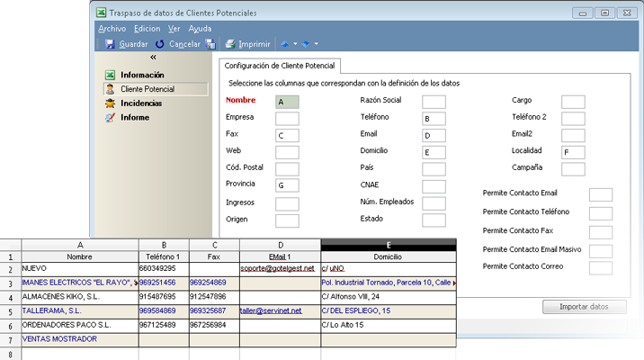Open dropdown next to the down arrow
Screen dimensions: 644x360
pos(317,44)
